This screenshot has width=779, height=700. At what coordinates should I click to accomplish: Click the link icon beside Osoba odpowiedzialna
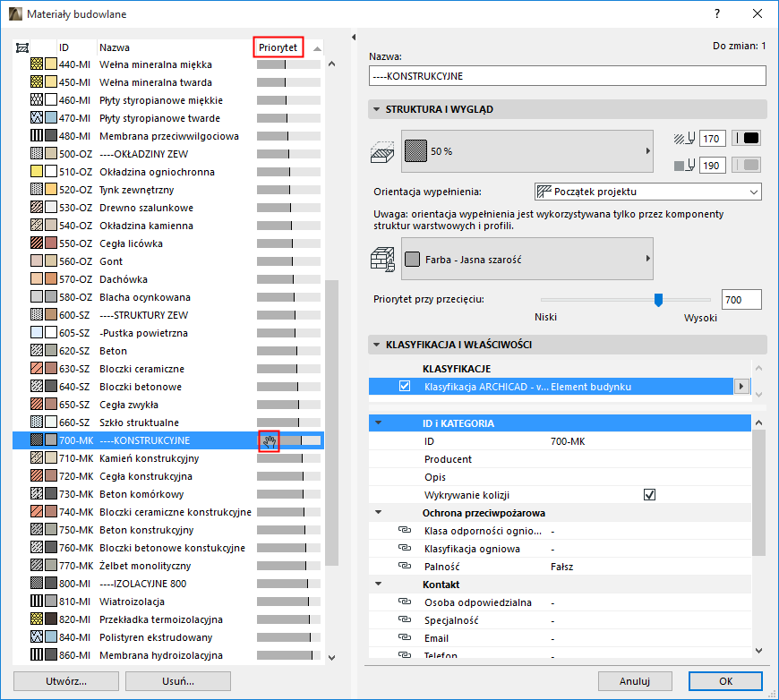tap(405, 602)
